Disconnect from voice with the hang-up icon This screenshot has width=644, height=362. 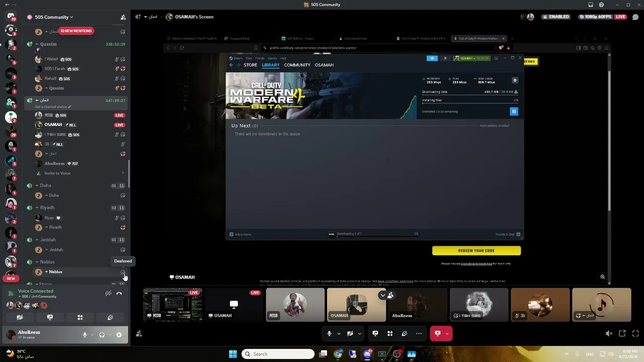(x=119, y=294)
